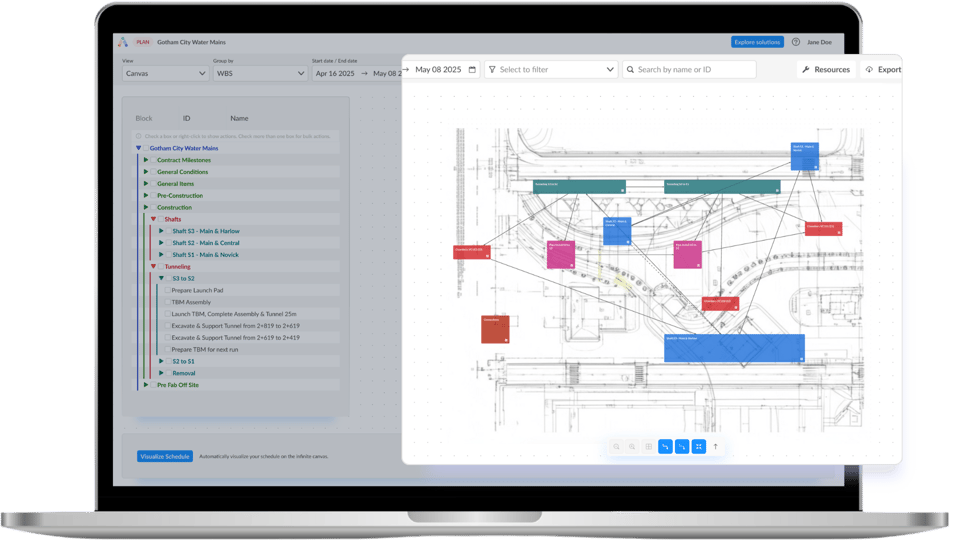Expand the Removal node
This screenshot has height=540, width=960.
click(x=161, y=373)
